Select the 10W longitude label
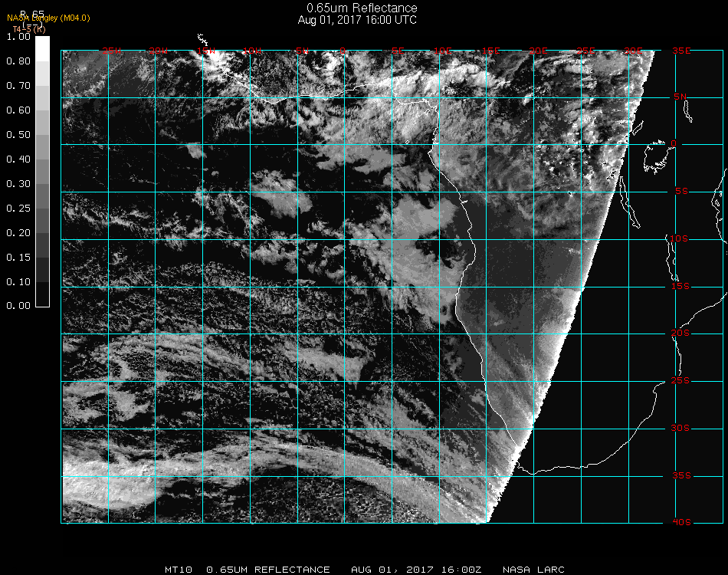The image size is (728, 575). 252,51
